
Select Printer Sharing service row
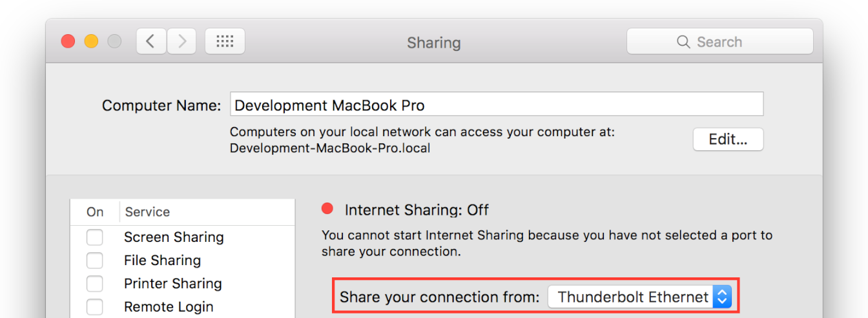172,284
